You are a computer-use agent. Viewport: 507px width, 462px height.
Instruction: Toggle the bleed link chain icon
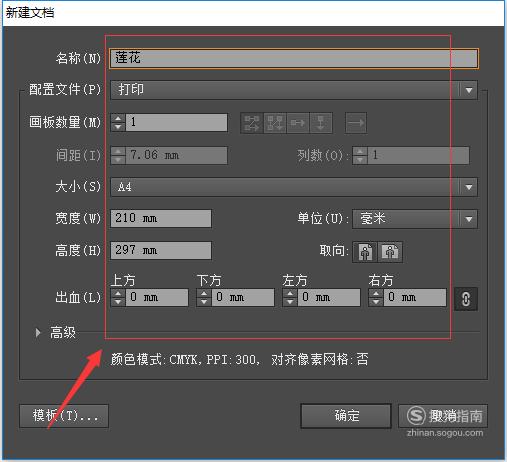(x=466, y=299)
